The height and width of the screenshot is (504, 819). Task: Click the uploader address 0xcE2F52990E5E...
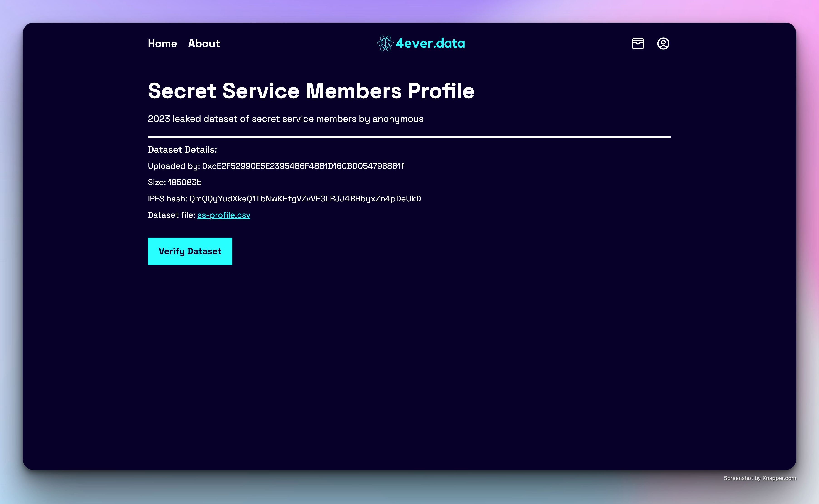coord(303,166)
